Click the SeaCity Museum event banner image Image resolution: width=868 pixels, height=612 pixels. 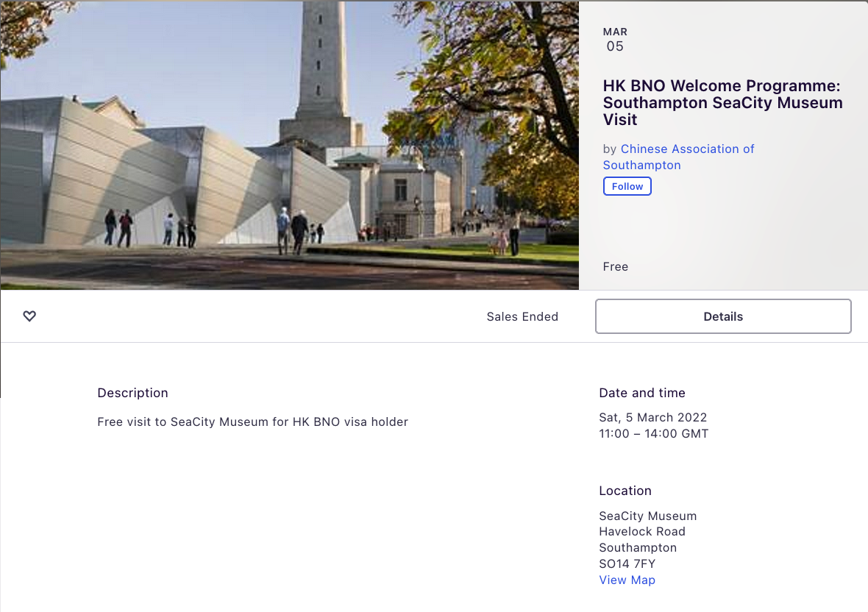(x=290, y=145)
